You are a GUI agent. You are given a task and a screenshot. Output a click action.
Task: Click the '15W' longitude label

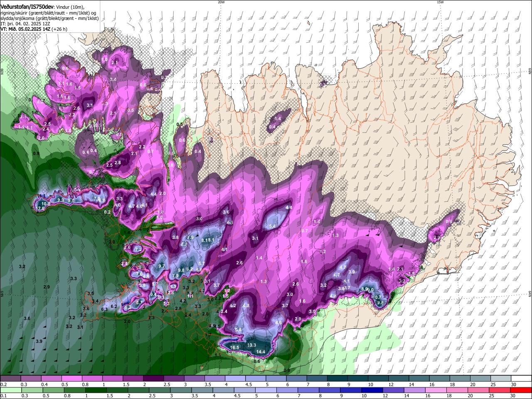coord(440,2)
